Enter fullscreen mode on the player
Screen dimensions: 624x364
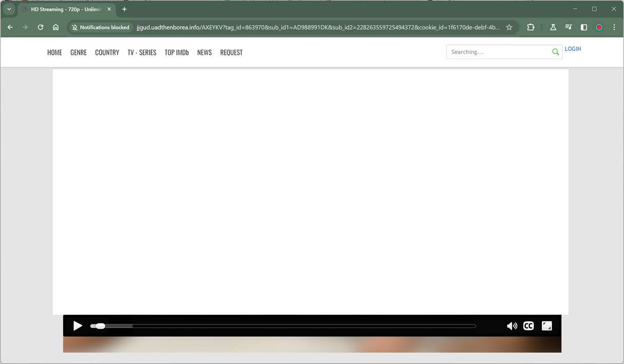tap(546, 325)
